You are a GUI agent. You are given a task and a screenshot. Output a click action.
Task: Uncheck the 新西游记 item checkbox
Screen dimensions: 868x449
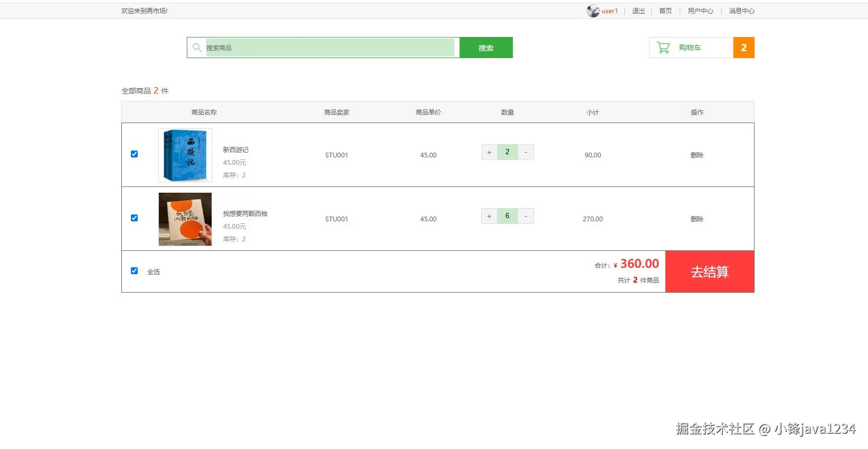pos(134,154)
